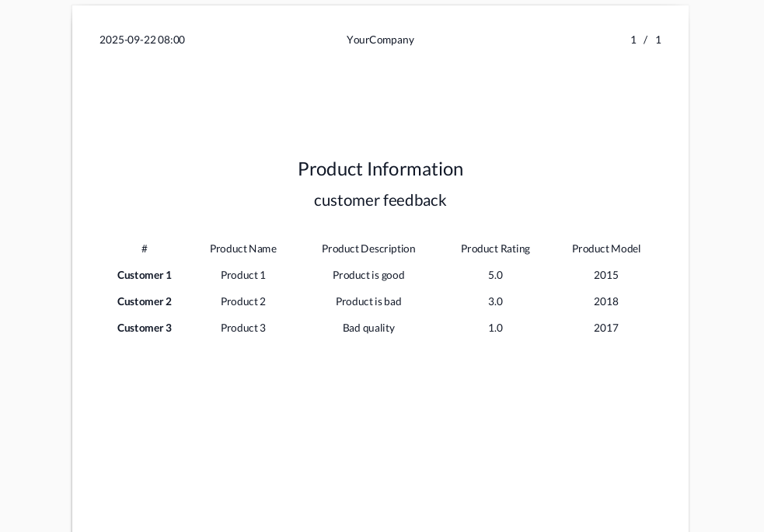
Task: Click the 'Product is good' description cell
Action: [x=368, y=275]
